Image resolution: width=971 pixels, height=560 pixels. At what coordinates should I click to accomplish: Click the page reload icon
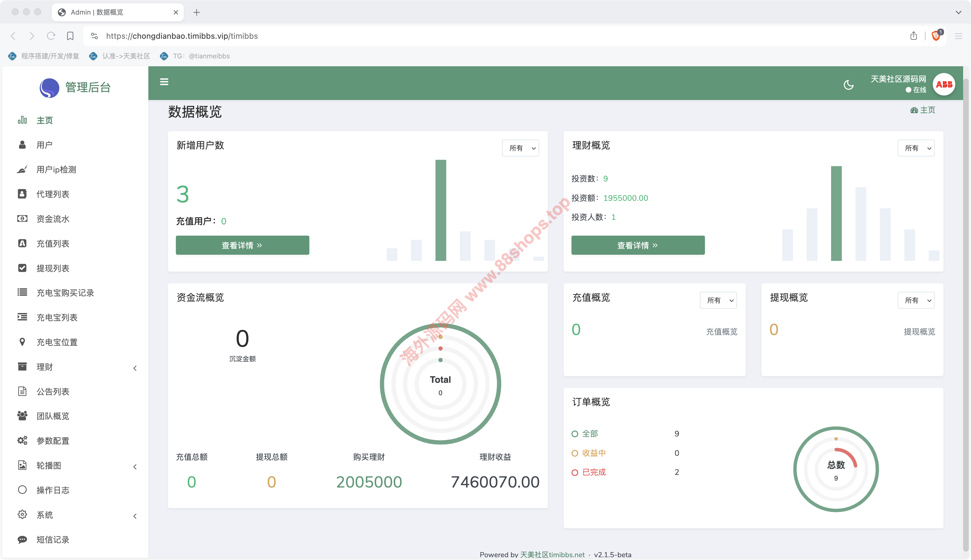tap(51, 36)
